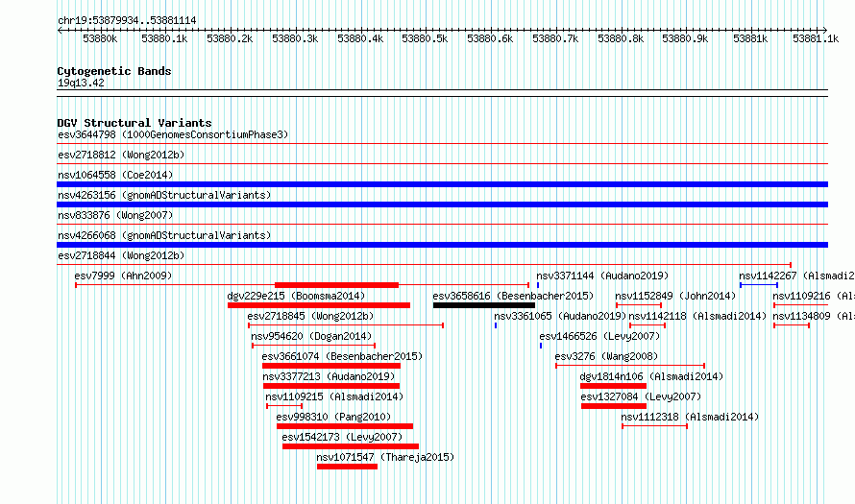Select the esv2718844 (Wong2012b) label
The width and height of the screenshot is (855, 504).
tap(121, 255)
